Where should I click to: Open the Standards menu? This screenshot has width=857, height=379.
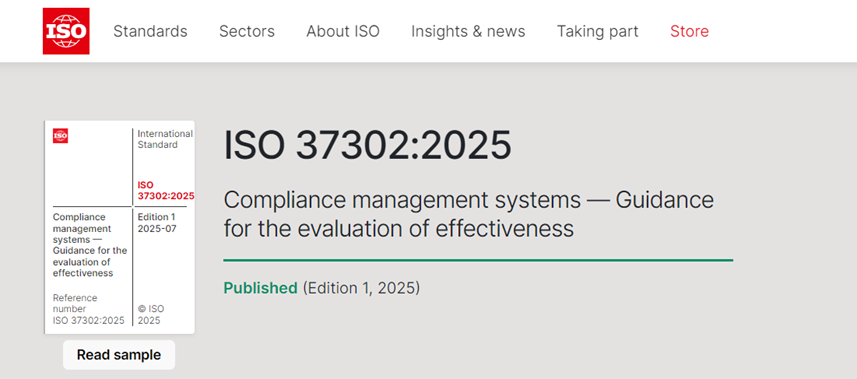150,31
